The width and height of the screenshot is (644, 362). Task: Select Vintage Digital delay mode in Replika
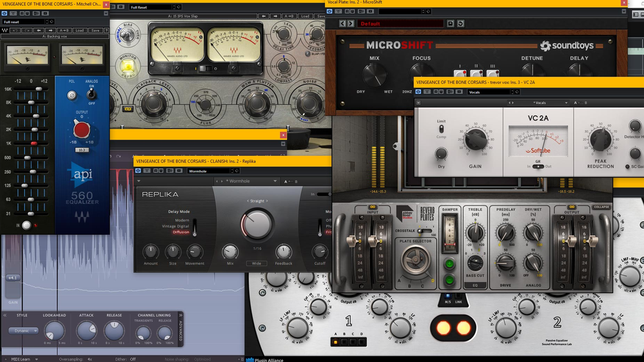click(175, 226)
